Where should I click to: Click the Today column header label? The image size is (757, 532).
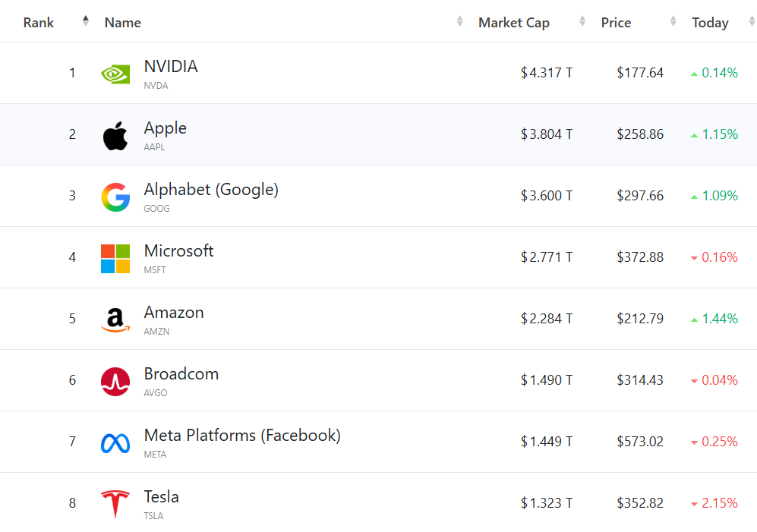pos(710,23)
